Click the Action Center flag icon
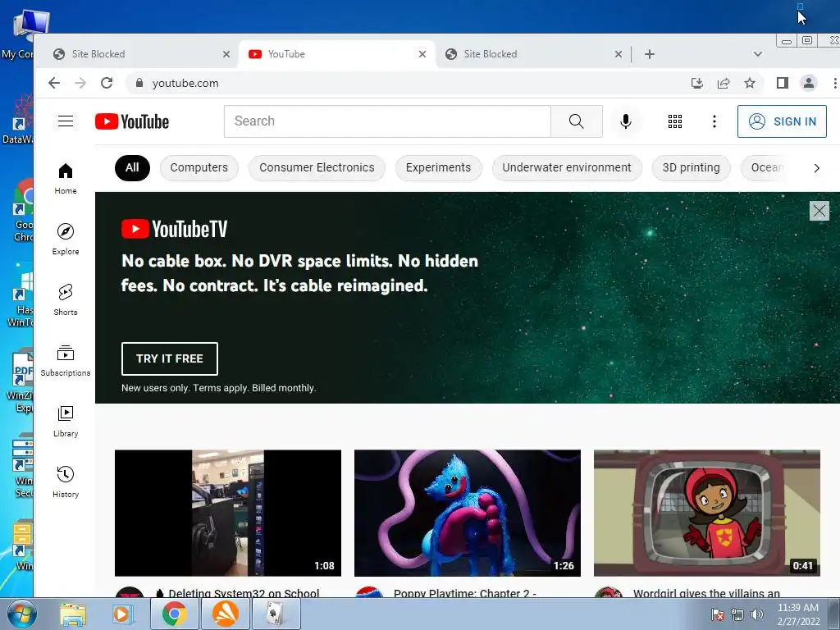Image resolution: width=840 pixels, height=630 pixels. point(718,614)
